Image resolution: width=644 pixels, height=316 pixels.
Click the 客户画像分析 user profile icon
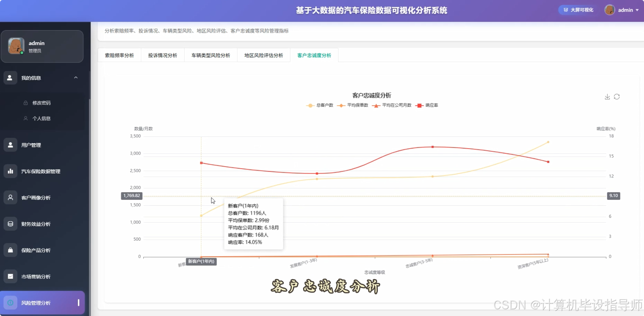(x=10, y=197)
